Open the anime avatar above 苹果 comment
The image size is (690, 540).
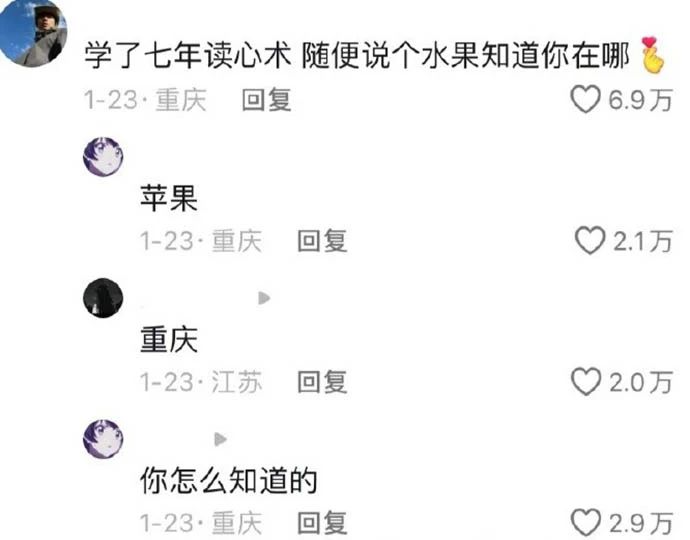click(x=103, y=156)
